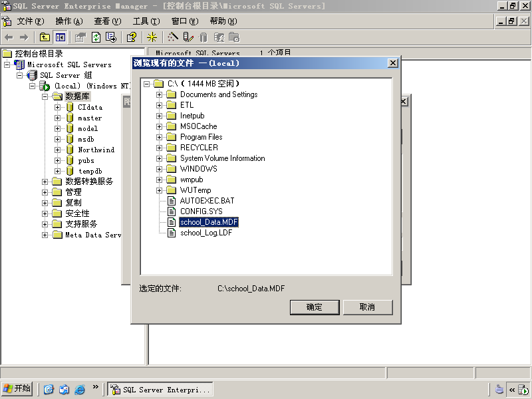Expand the 管理 folder node
The image size is (532, 399).
point(45,192)
